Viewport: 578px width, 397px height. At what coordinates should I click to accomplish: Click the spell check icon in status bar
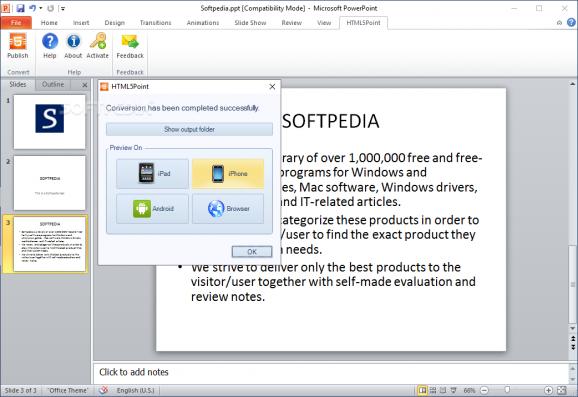pos(104,390)
